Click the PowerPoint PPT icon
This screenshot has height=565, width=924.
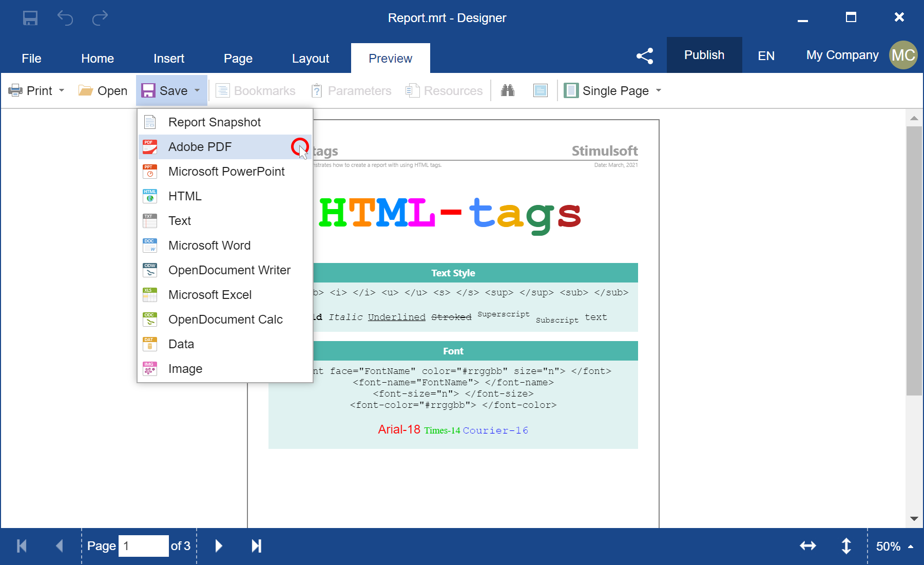click(150, 172)
